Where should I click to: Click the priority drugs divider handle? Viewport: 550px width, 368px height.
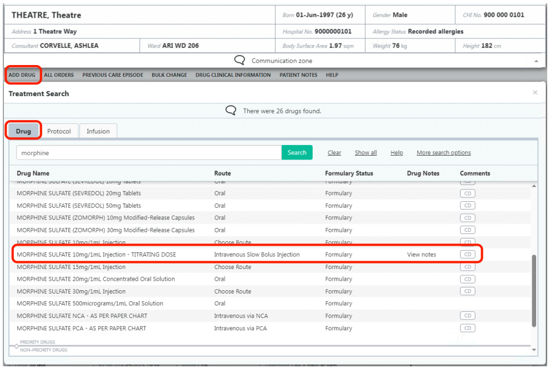(x=16, y=346)
